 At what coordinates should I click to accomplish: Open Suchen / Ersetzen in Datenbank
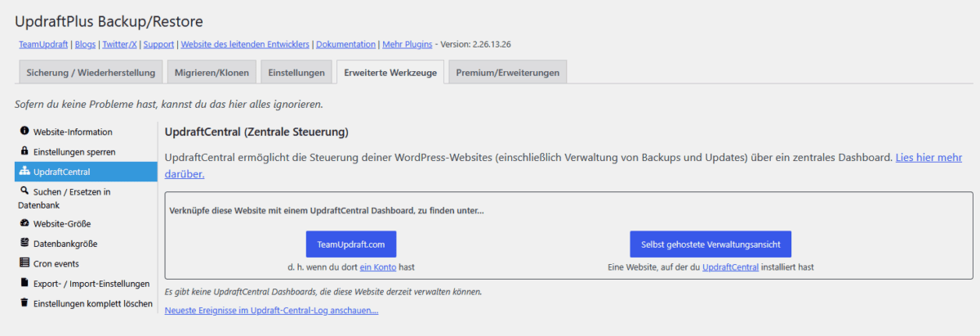(86, 198)
